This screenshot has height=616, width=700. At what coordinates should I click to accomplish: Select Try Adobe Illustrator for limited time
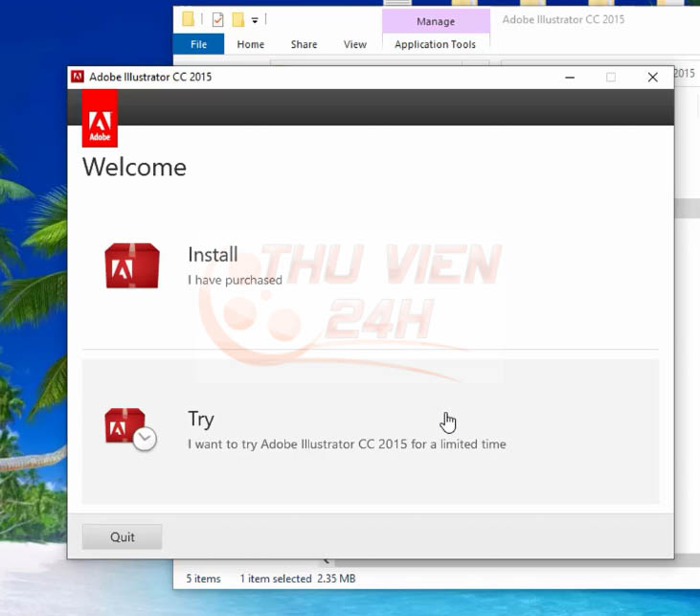[370, 431]
